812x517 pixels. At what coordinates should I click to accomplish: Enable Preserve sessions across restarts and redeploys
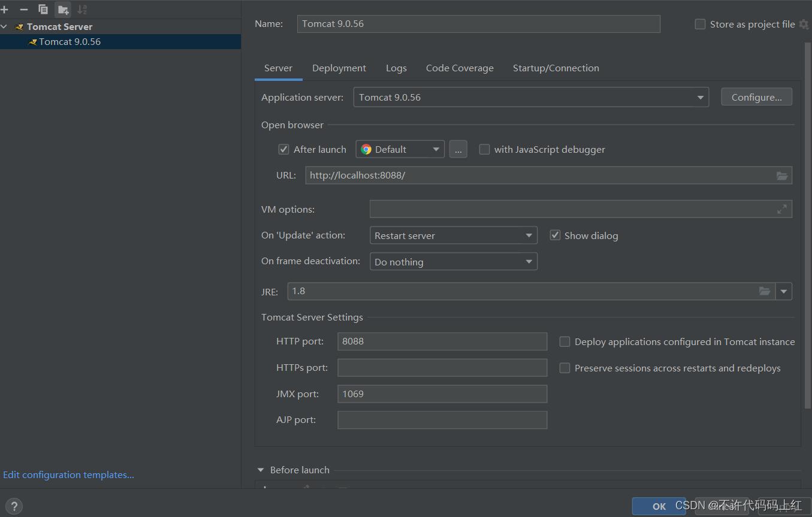click(565, 368)
